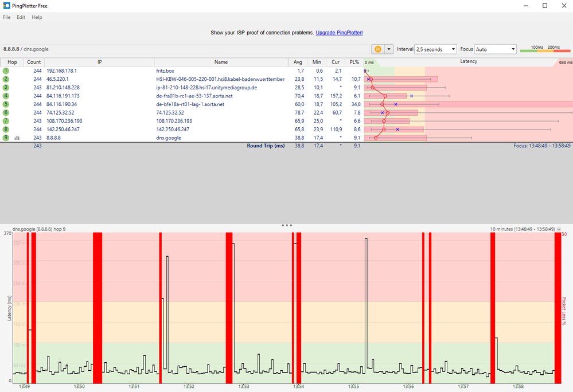Viewport: 573px width, 392px height.
Task: Click IP 81.210.148.228
Action: coord(63,88)
